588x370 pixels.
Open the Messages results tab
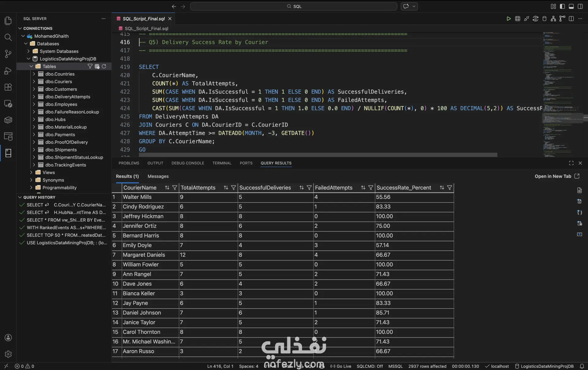(158, 176)
